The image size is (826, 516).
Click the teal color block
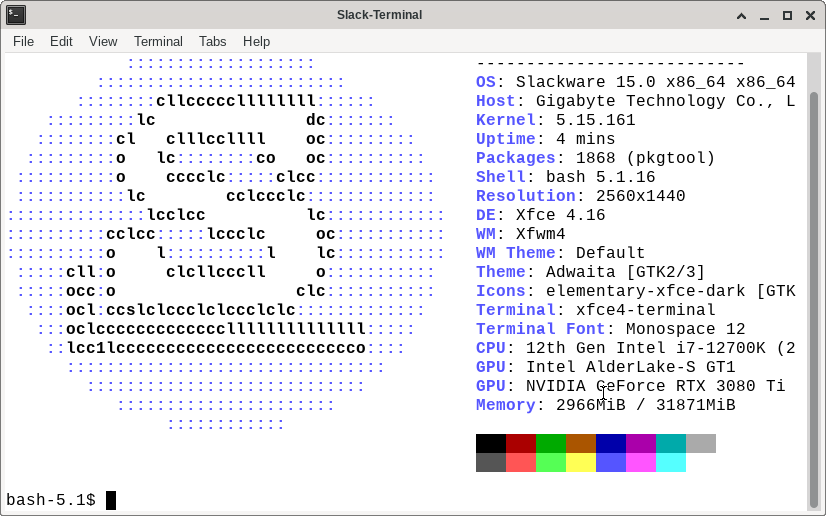click(671, 443)
